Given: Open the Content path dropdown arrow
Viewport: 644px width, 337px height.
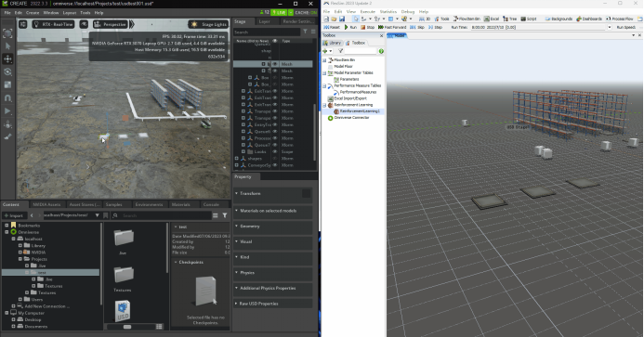Looking at the screenshot, I should pos(98,215).
